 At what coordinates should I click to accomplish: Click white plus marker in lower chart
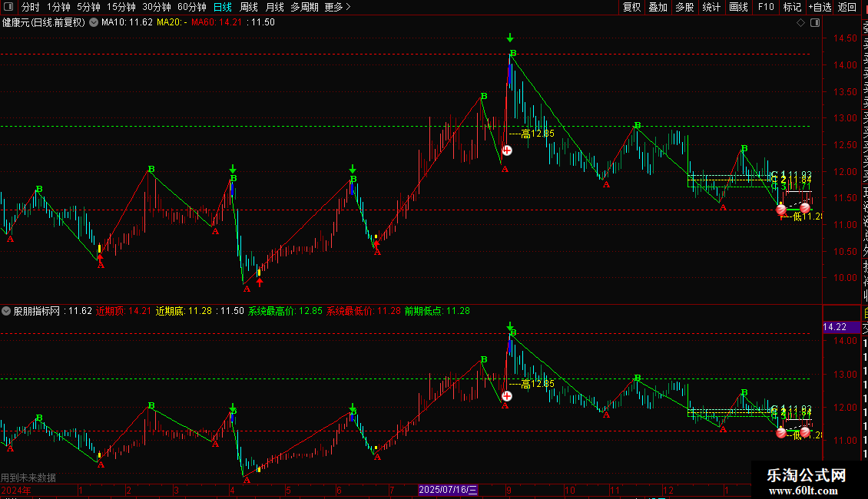[x=507, y=396]
